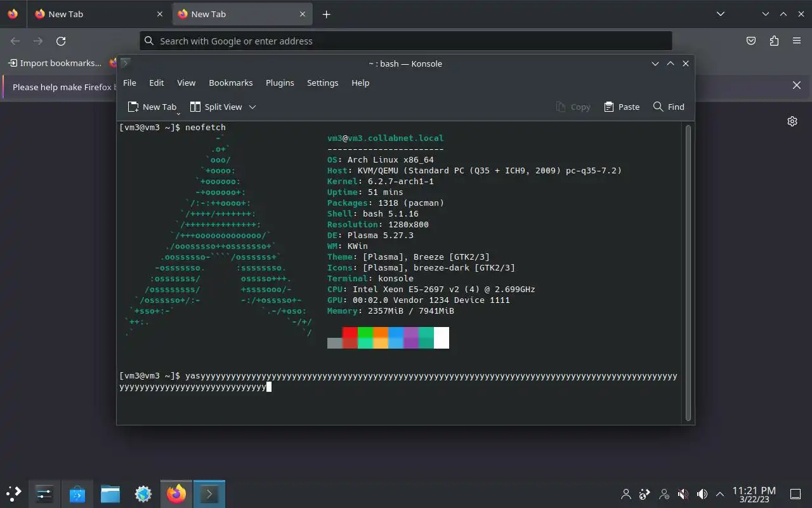This screenshot has width=812, height=508.
Task: Click the globe-gear icon in taskbar
Action: (x=143, y=493)
